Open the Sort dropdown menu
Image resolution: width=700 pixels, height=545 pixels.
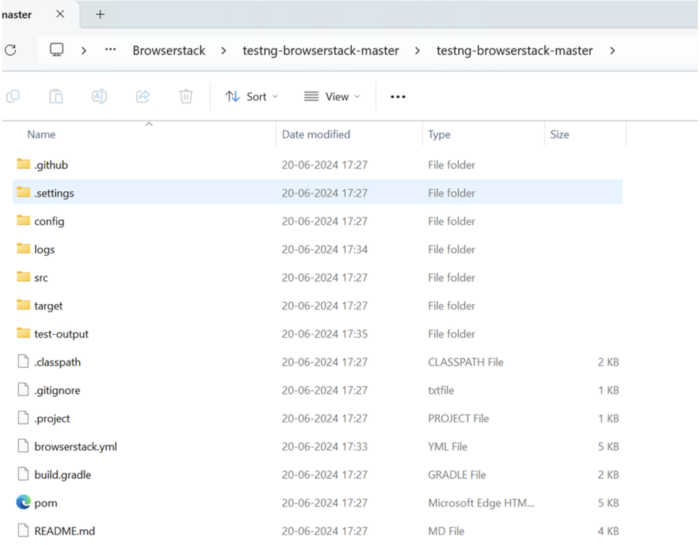pyautogui.click(x=252, y=96)
